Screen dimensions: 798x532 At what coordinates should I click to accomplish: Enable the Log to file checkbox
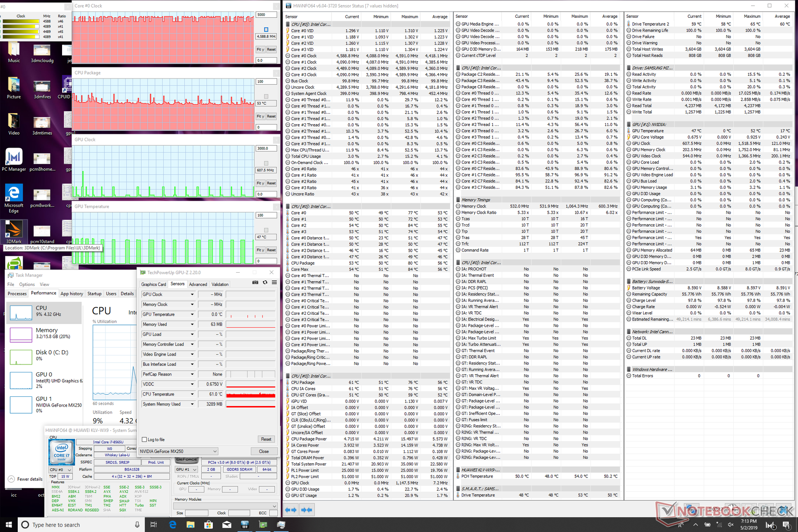(144, 439)
